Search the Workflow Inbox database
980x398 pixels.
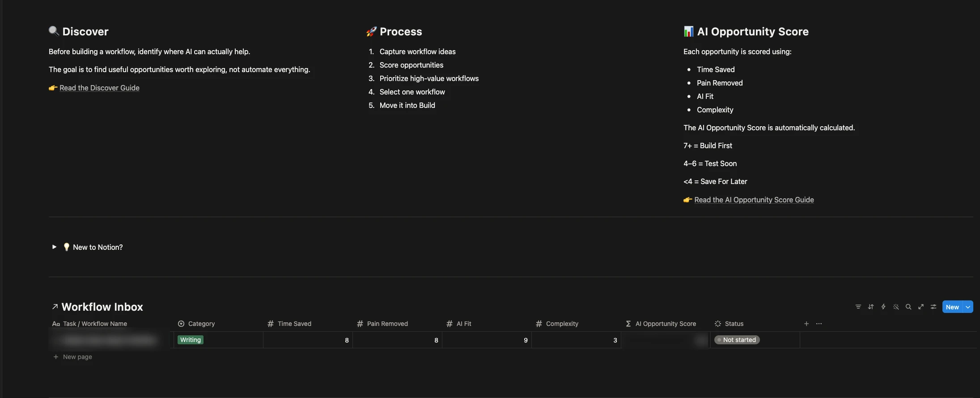[908, 307]
